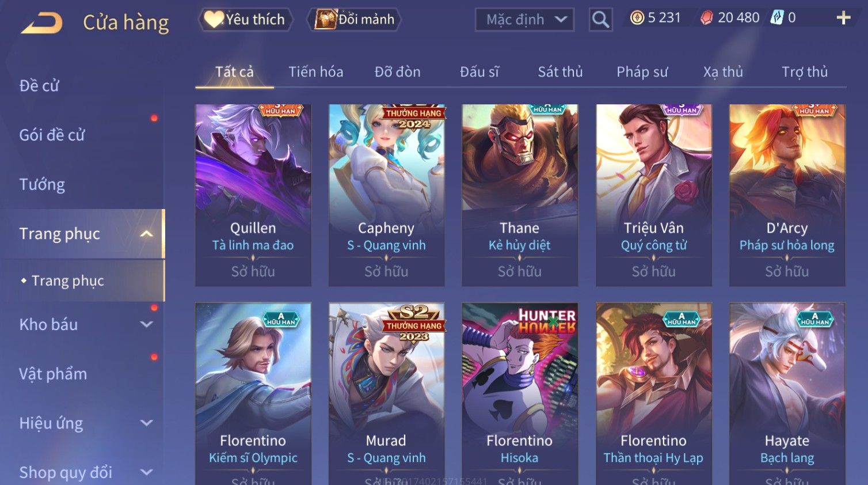Select Quillen Tà linh ma đao skin
Screen dimensions: 868x485
point(253,195)
